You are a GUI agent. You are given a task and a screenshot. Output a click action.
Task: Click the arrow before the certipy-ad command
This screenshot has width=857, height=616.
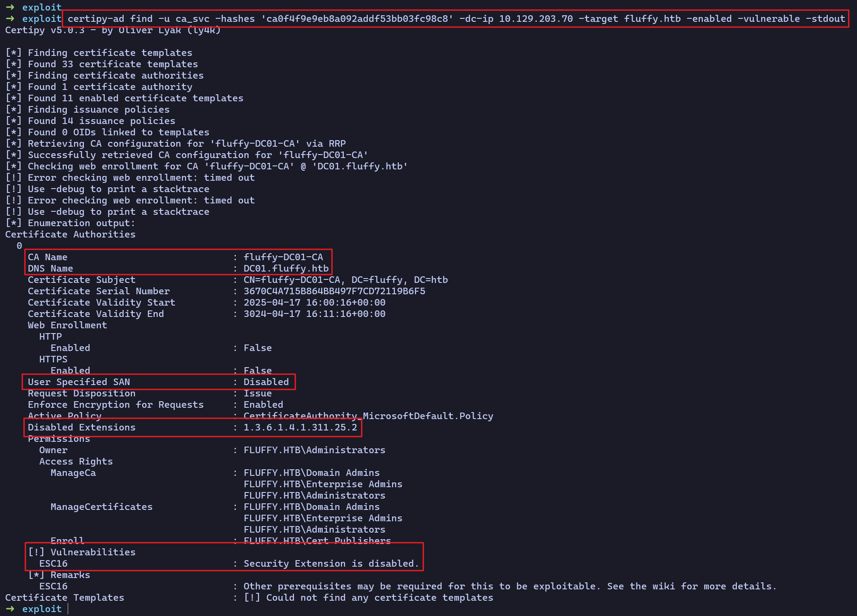pyautogui.click(x=10, y=18)
